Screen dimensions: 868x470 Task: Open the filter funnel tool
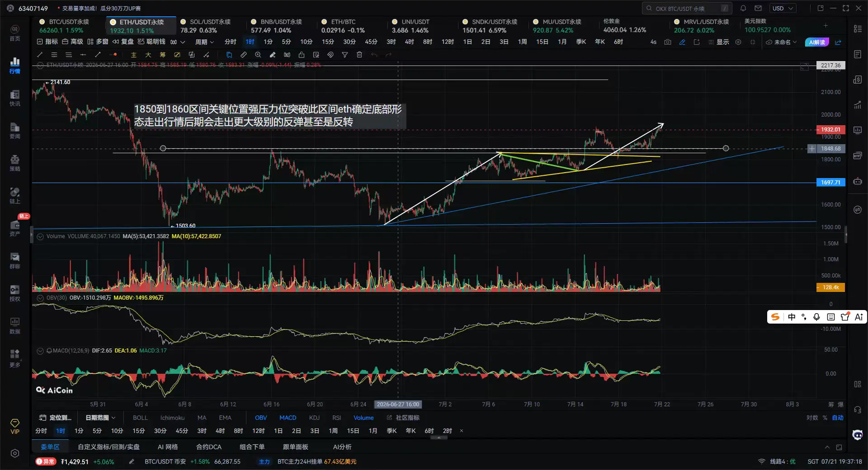pos(345,55)
